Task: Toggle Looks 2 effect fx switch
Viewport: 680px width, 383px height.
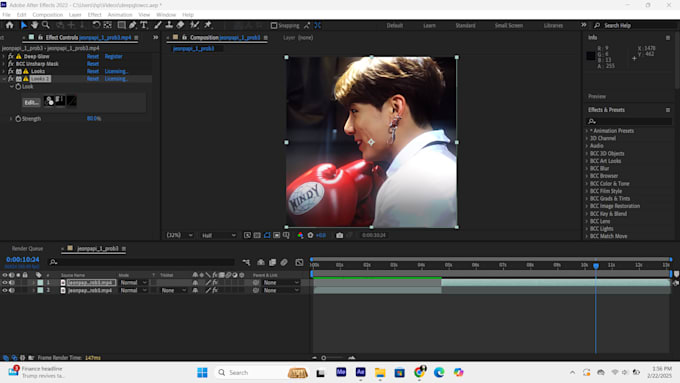Action: 11,79
